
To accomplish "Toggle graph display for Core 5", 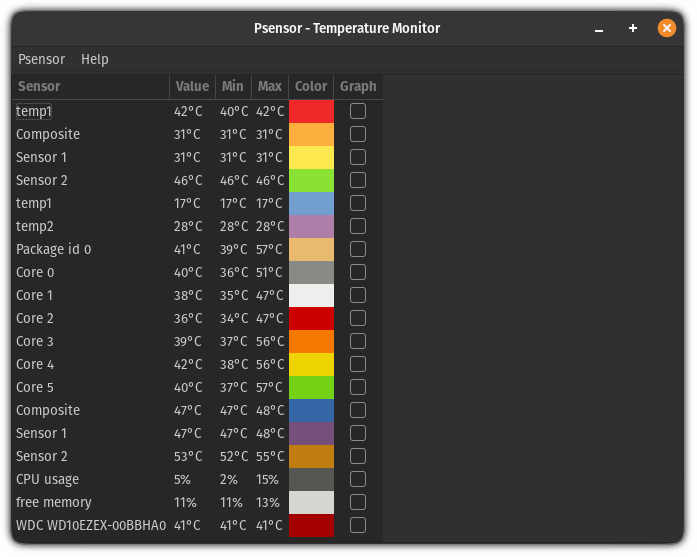I will tap(358, 387).
